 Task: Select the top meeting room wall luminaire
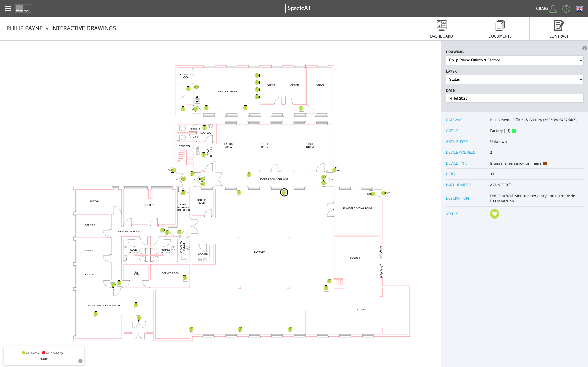(x=257, y=75)
